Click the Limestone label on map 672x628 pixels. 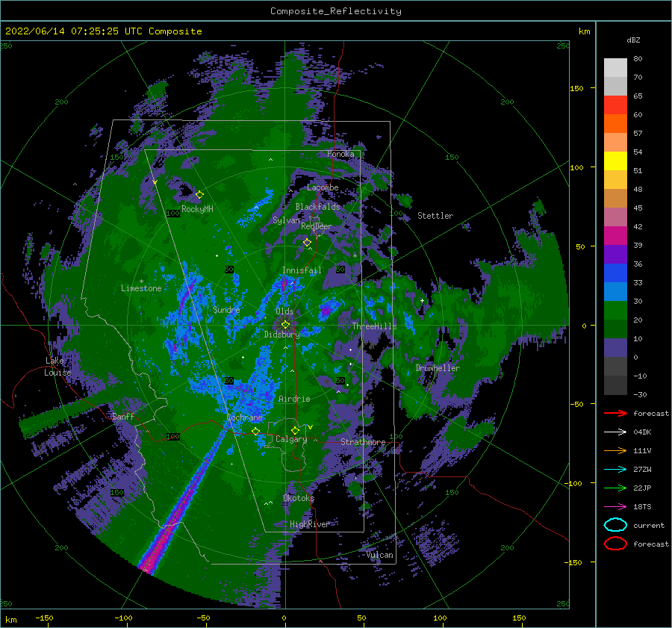pos(141,288)
